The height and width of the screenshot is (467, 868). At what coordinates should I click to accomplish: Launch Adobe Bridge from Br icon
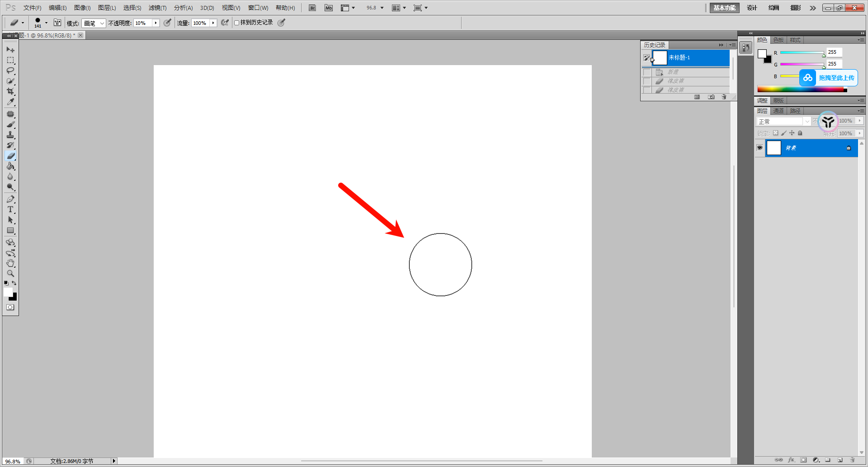(312, 8)
